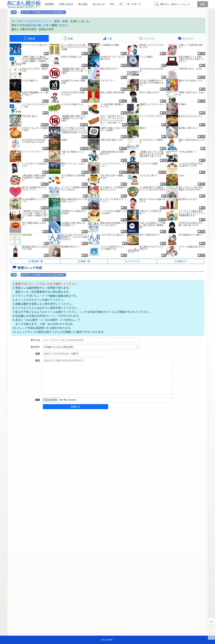Image resolution: width=215 pixels, height=644 pixels.
Task: Open the python logo thumbnail thread
Action: [x=133, y=251]
